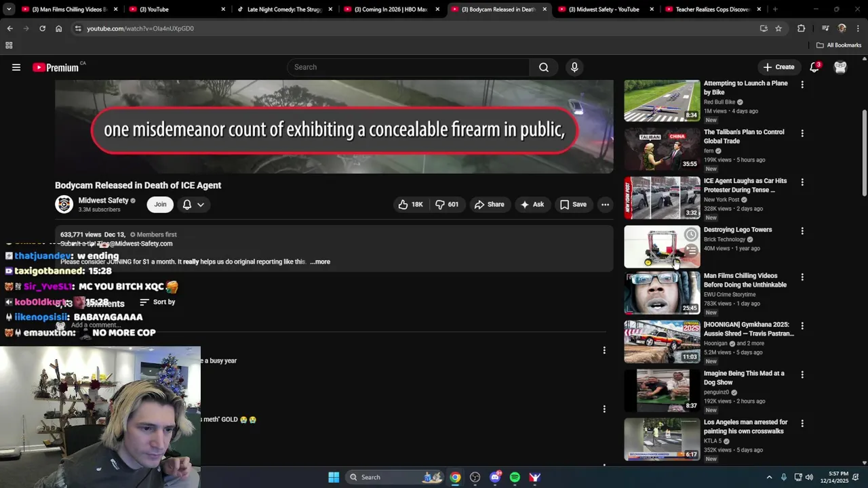Open Chrome from the taskbar
This screenshot has height=488, width=868.
tap(455, 477)
